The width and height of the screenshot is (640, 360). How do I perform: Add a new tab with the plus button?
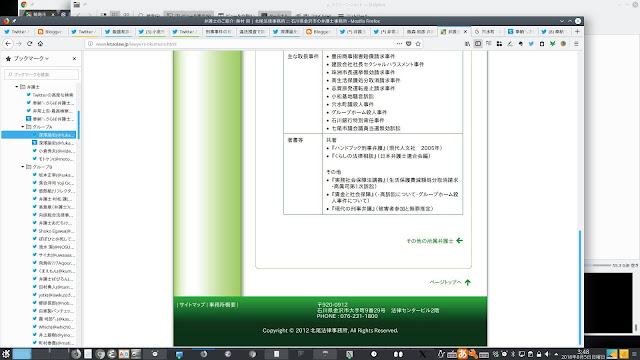[x=577, y=31]
